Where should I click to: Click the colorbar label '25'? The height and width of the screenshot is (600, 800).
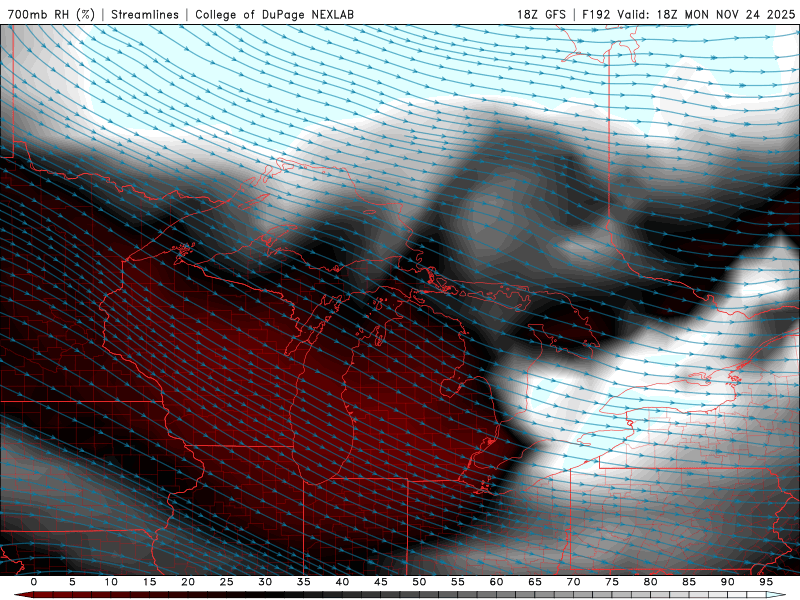(x=227, y=582)
